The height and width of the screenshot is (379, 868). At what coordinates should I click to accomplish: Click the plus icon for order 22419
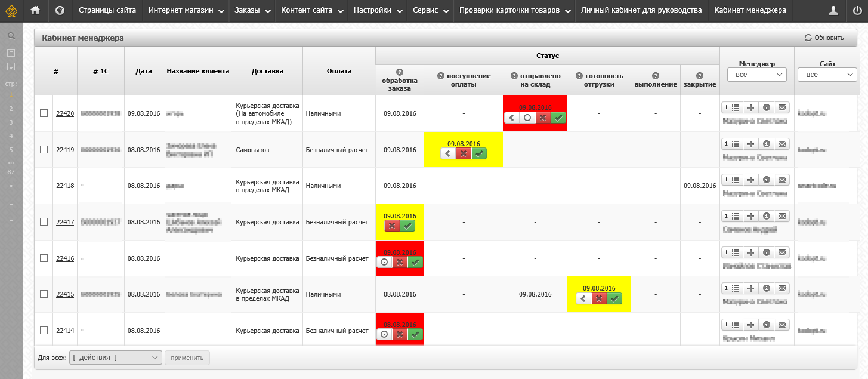tap(751, 144)
